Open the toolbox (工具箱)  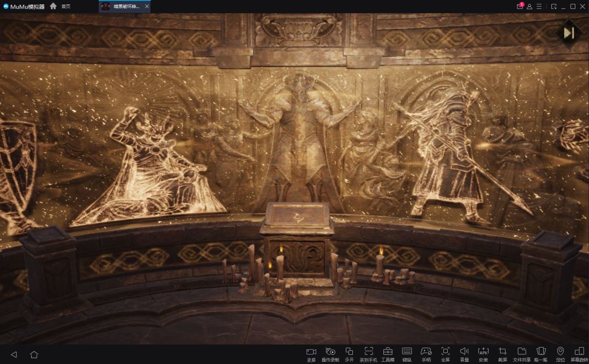(388, 354)
